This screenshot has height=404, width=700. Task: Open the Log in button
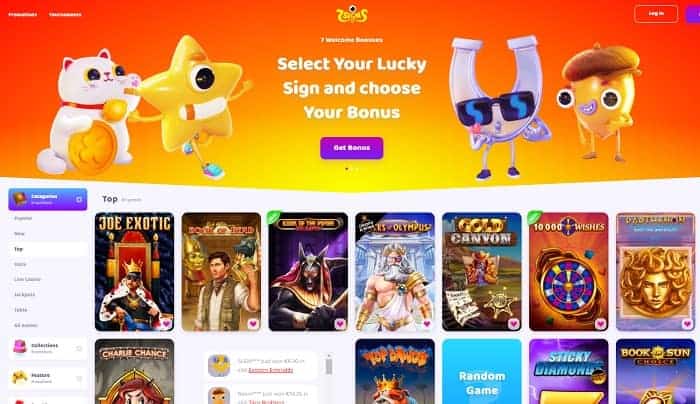656,14
